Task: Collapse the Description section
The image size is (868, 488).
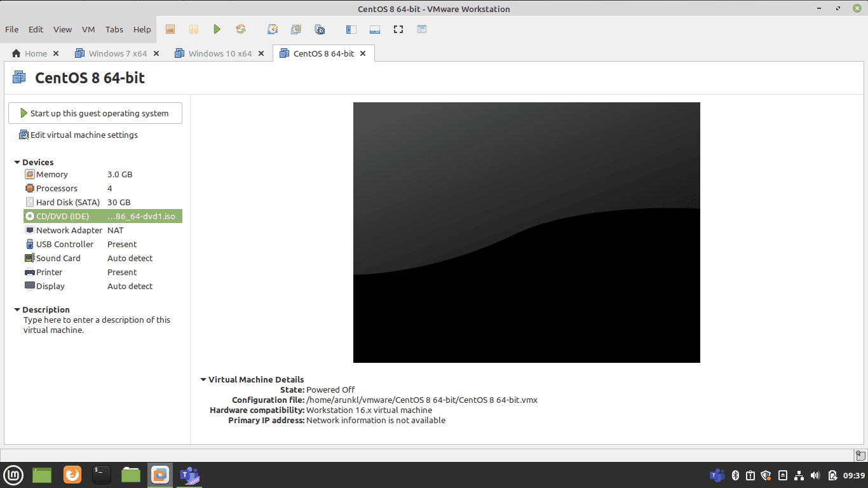Action: pyautogui.click(x=17, y=309)
